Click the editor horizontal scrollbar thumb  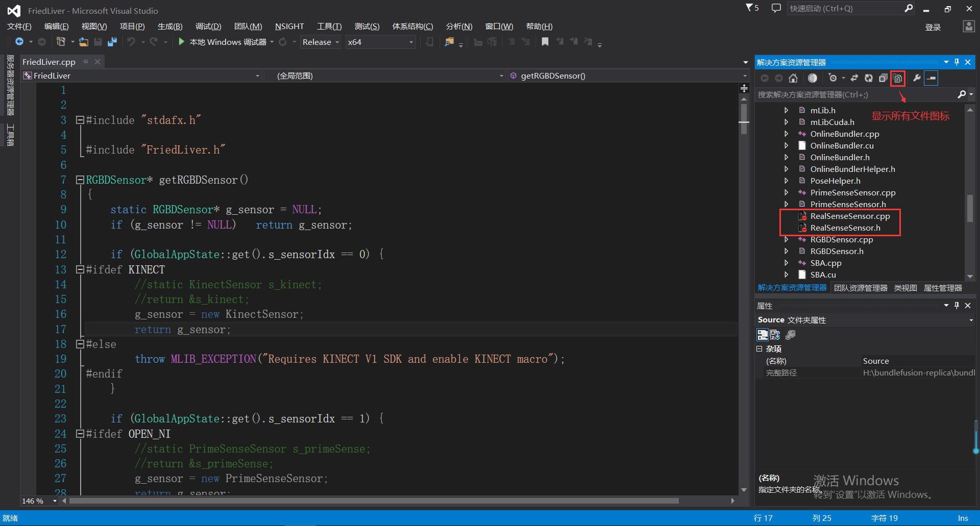tap(374, 501)
